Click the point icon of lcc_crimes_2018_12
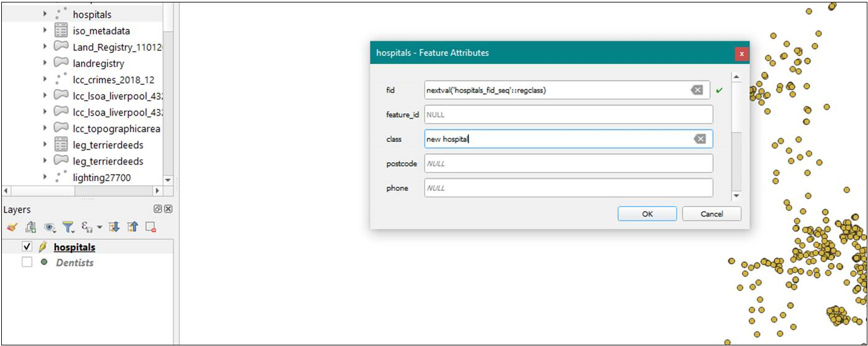868x346 pixels. (61, 79)
